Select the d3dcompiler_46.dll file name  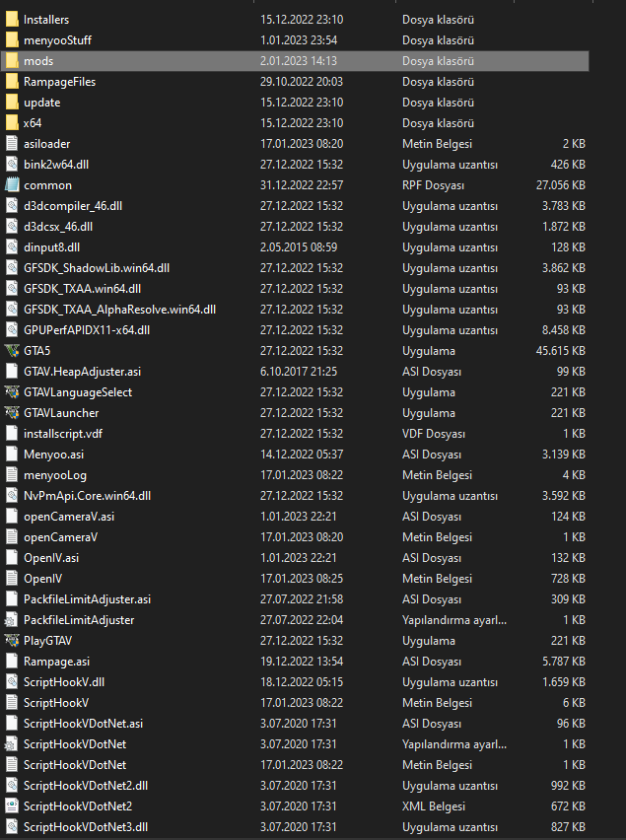point(73,206)
